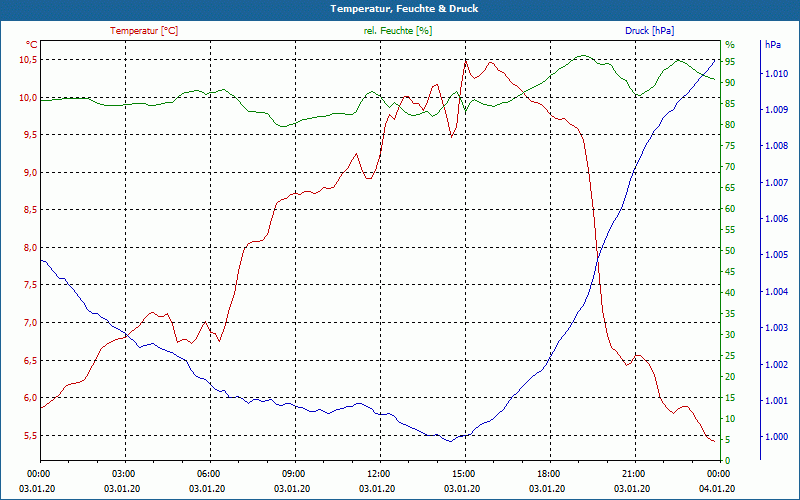Image resolution: width=800 pixels, height=500 pixels.
Task: Click the '10,5' temperature axis value
Action: (28, 60)
